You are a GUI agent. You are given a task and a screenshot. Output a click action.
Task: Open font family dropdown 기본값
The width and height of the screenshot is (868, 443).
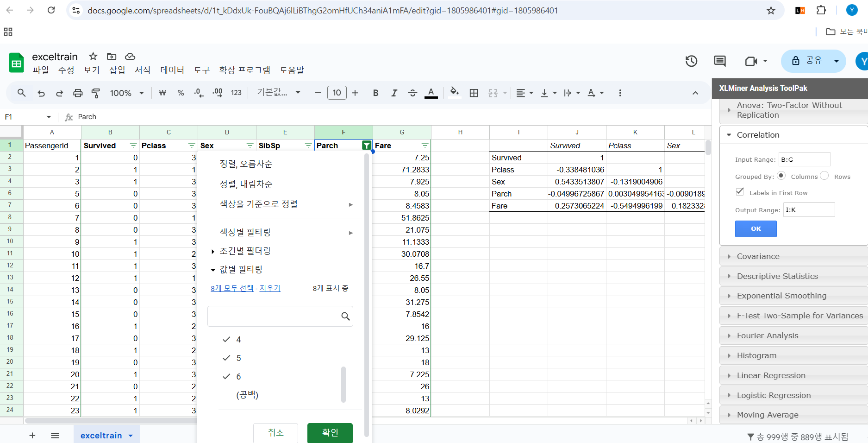pyautogui.click(x=279, y=93)
